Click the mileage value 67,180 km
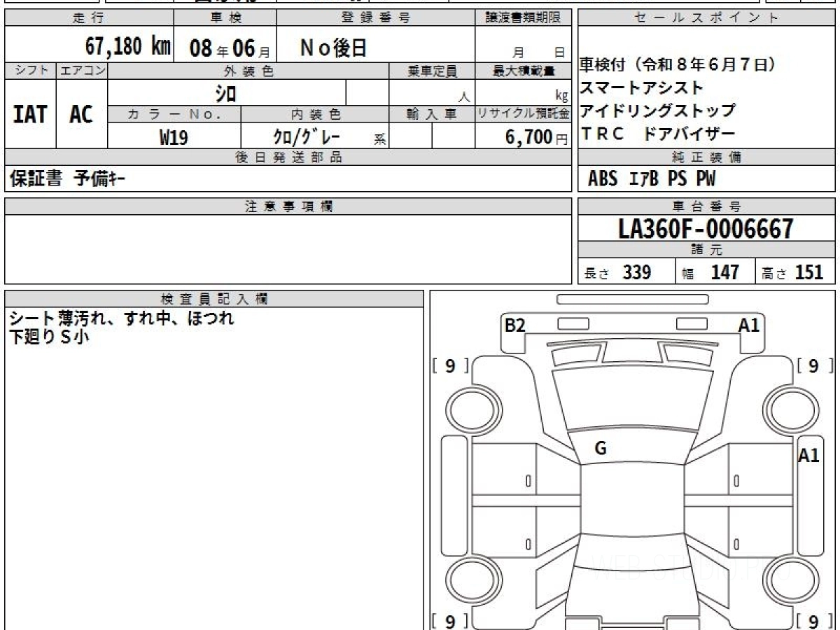This screenshot has height=630, width=840. [128, 46]
